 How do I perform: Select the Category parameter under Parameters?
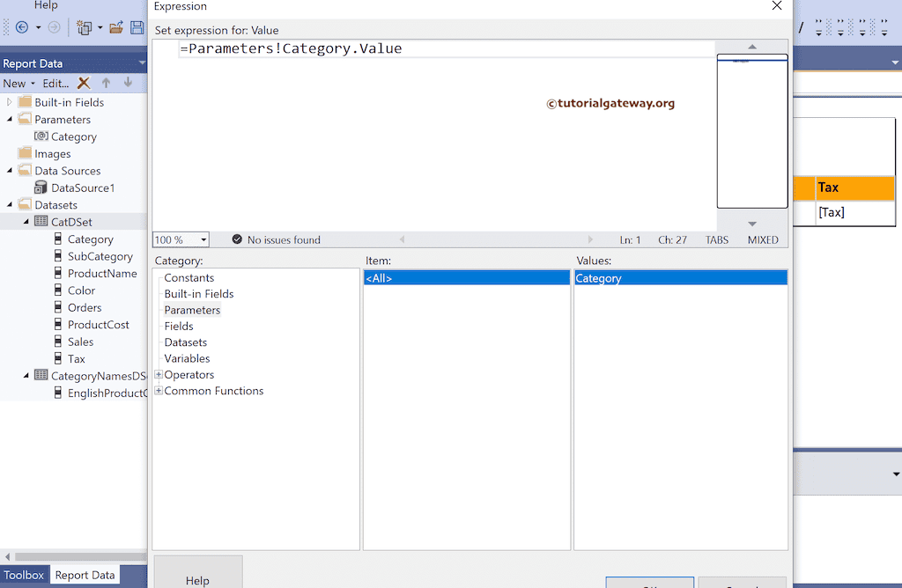click(71, 136)
